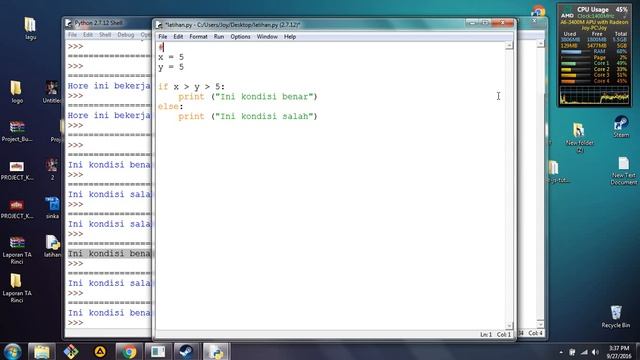This screenshot has height=360, width=640.
Task: Click highlighted 'Ini kondisi bena' shell line
Action: pos(109,253)
